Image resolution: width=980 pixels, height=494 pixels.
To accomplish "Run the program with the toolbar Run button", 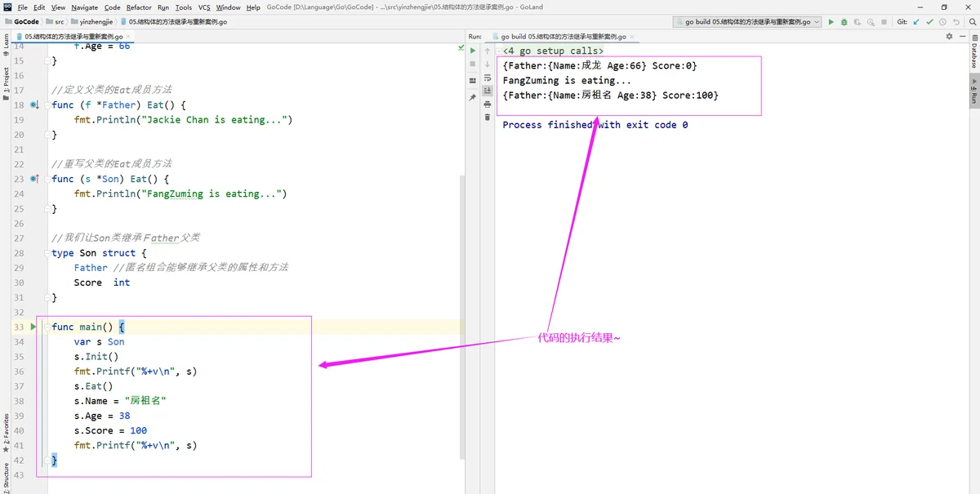I will [831, 22].
